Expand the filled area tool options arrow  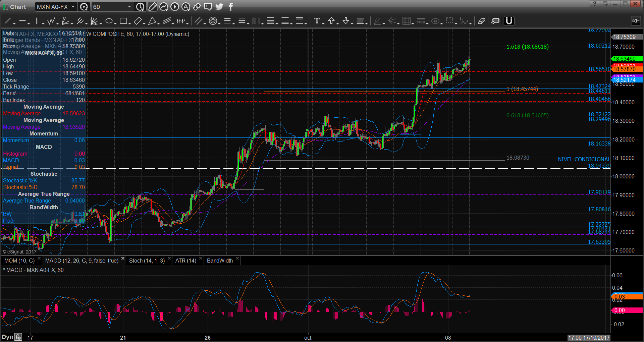point(367,23)
